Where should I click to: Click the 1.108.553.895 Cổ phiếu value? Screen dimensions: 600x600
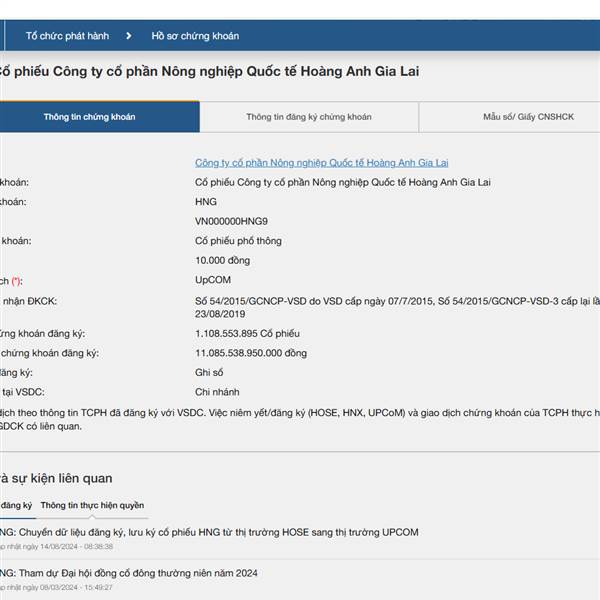[247, 333]
